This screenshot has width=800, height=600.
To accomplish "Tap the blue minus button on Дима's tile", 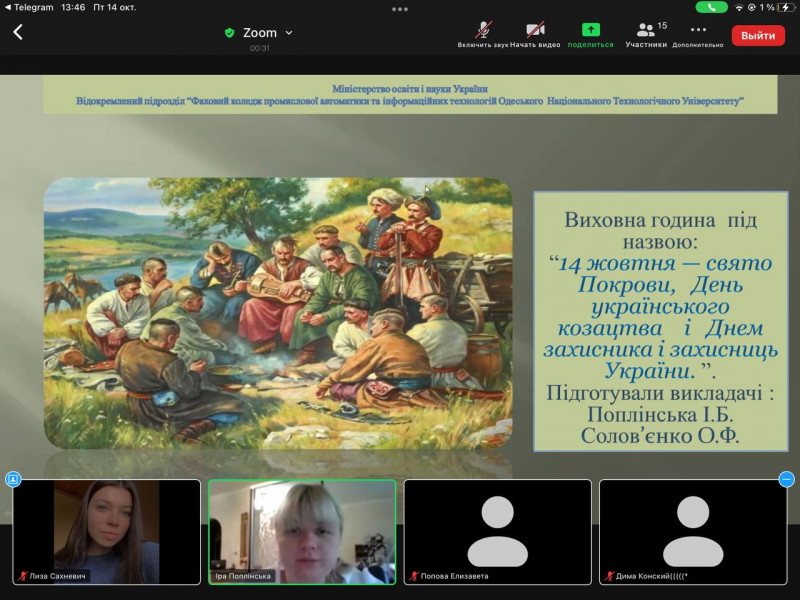I will point(787,479).
